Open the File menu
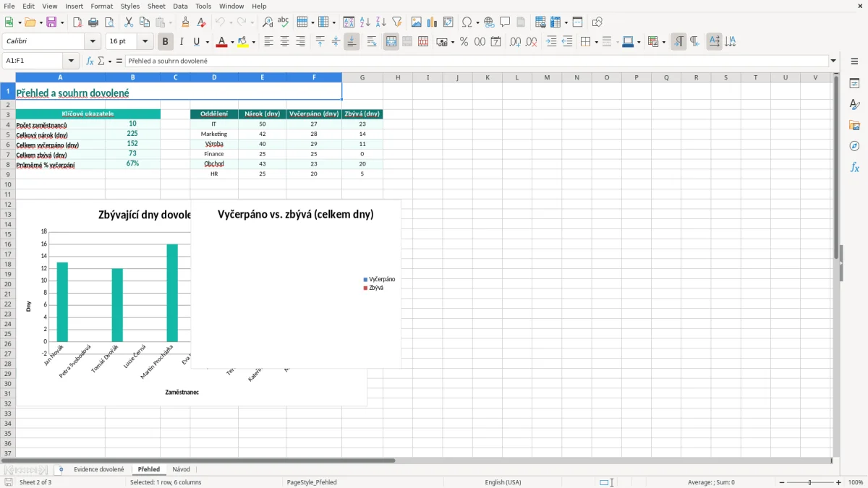This screenshot has width=868, height=488. (9, 6)
